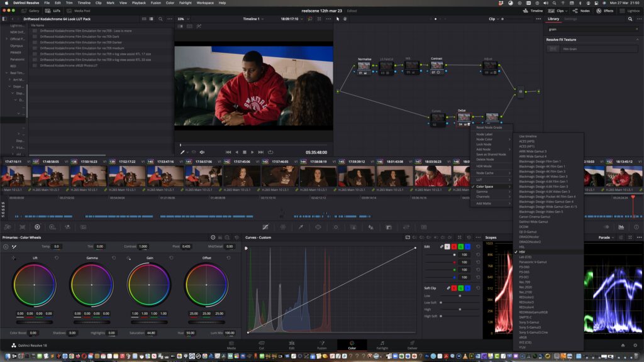644x362 pixels.
Task: Switch LUT browser to list view
Action: click(151, 19)
